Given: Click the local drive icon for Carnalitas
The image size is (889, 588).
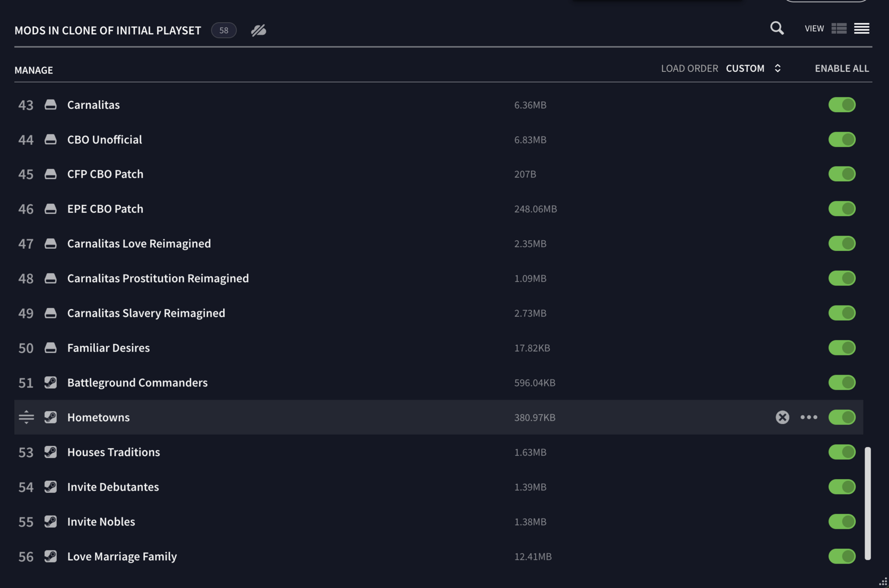Looking at the screenshot, I should pos(51,105).
